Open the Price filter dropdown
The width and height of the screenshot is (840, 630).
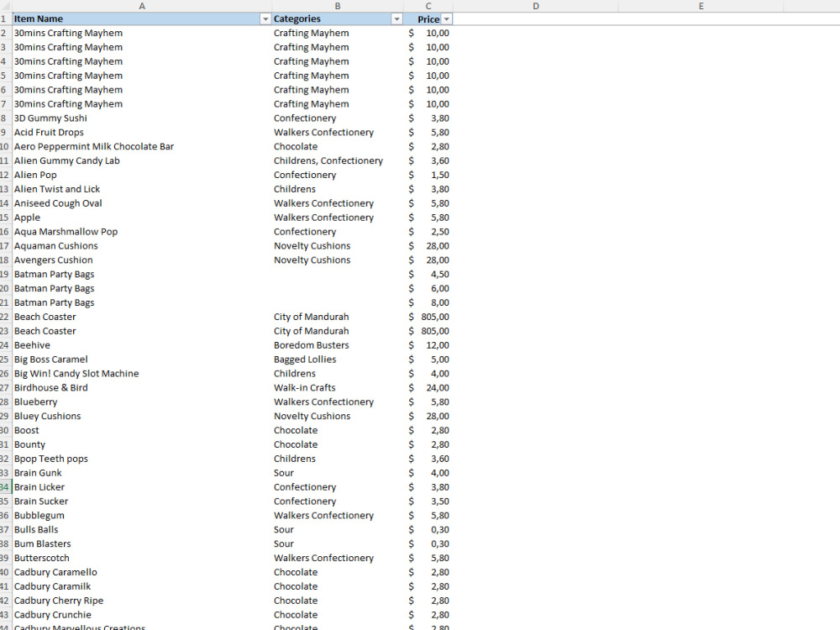446,19
